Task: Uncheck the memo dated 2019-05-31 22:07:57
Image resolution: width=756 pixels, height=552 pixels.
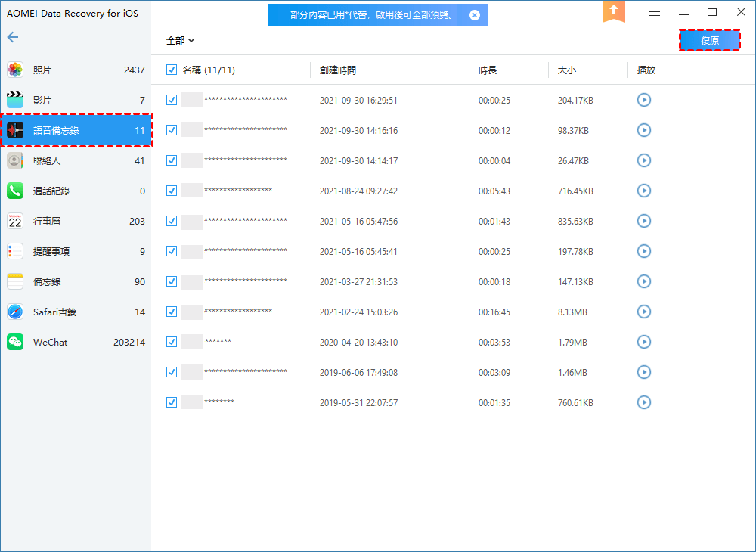Action: point(172,402)
